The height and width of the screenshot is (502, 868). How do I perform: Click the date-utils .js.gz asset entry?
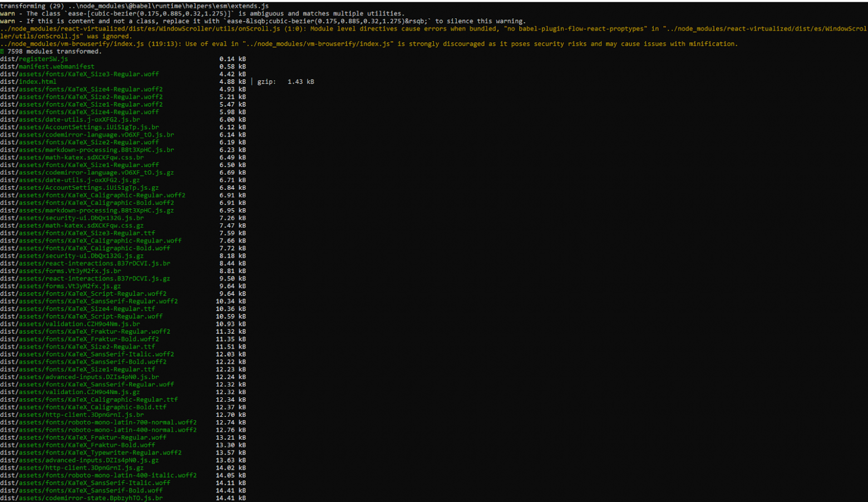70,180
